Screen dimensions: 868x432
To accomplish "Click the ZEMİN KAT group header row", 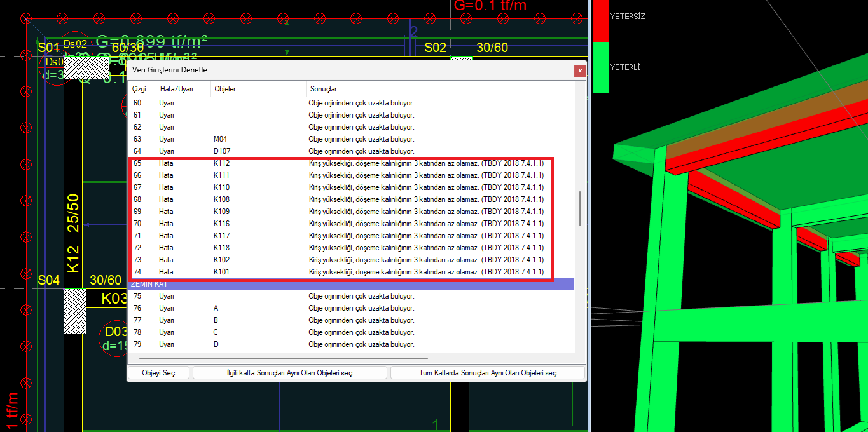I will point(350,284).
